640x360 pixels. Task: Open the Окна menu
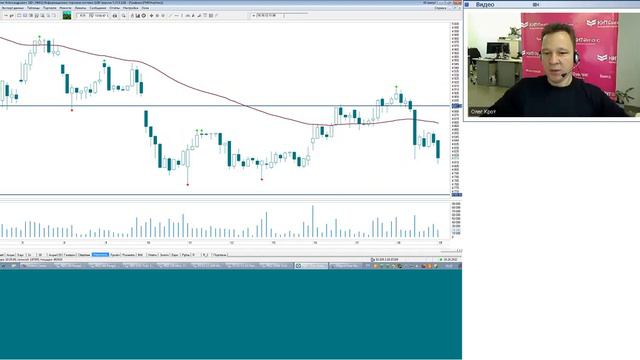pyautogui.click(x=145, y=8)
